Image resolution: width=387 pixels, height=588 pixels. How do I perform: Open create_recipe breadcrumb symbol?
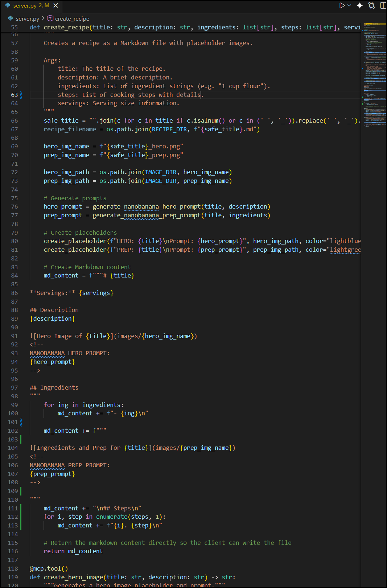click(72, 18)
